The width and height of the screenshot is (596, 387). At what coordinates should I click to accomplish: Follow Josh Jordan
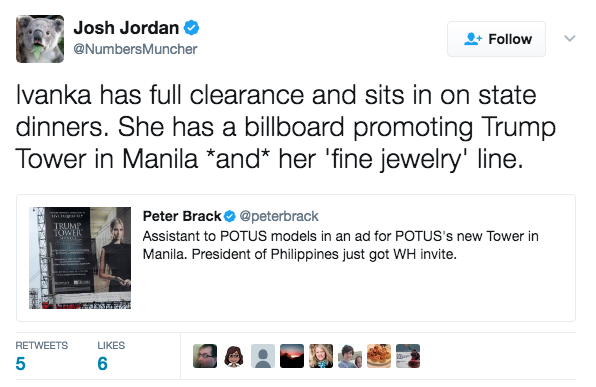(496, 39)
